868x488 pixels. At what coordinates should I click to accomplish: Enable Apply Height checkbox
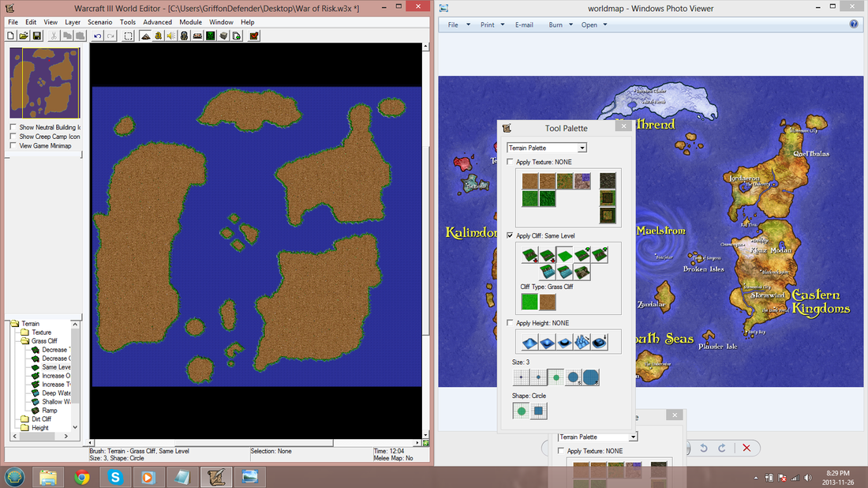click(510, 323)
